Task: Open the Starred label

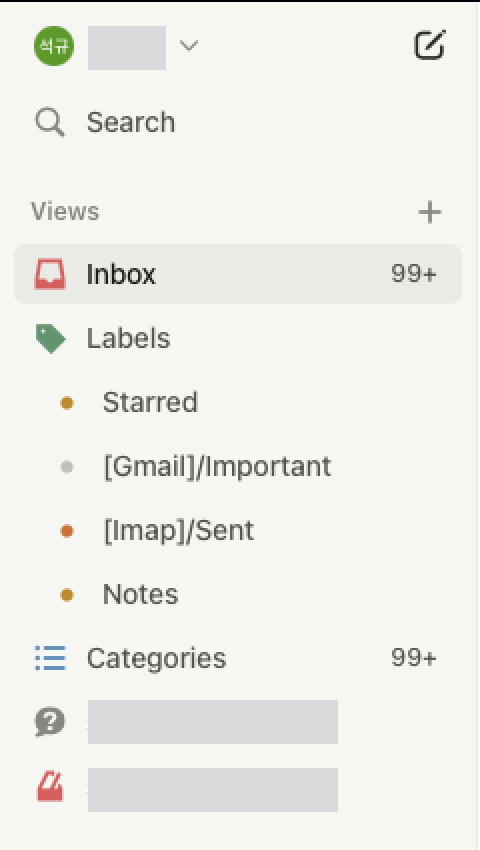Action: 150,402
